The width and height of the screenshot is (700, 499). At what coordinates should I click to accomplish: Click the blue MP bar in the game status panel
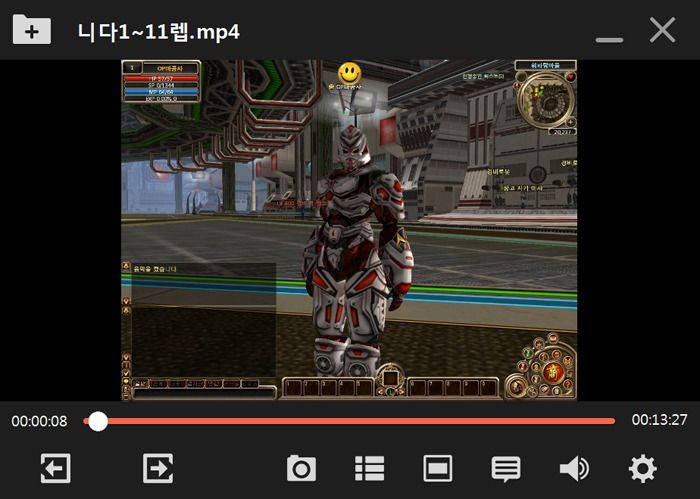161,91
